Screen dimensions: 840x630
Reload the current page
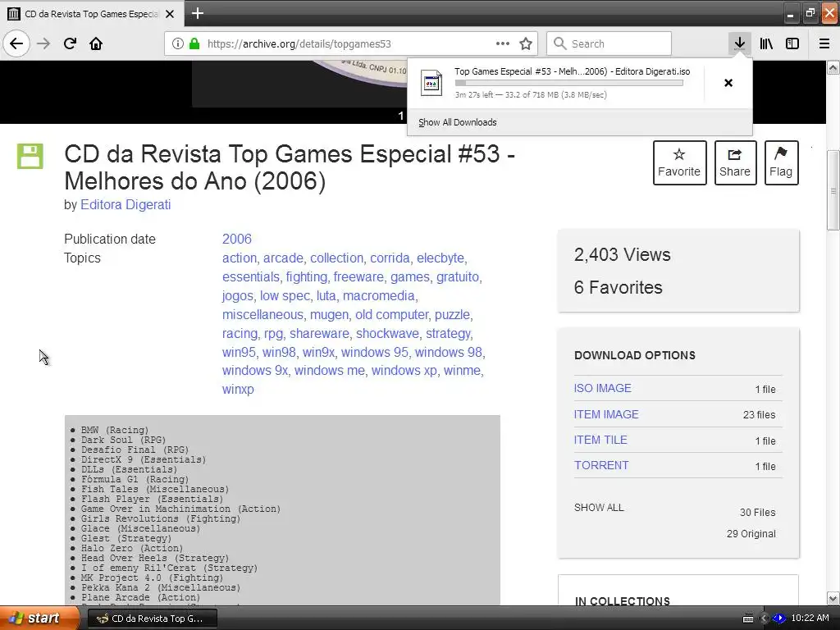pos(70,43)
